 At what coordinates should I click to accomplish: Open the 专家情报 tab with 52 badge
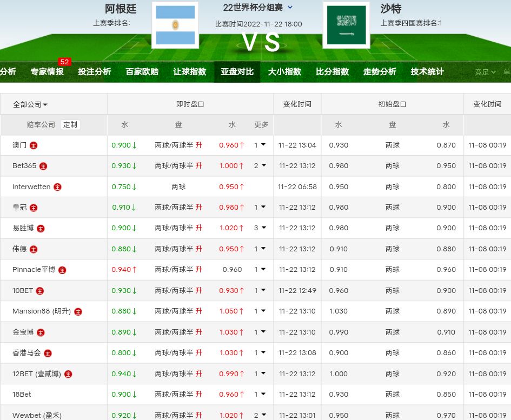coord(47,72)
